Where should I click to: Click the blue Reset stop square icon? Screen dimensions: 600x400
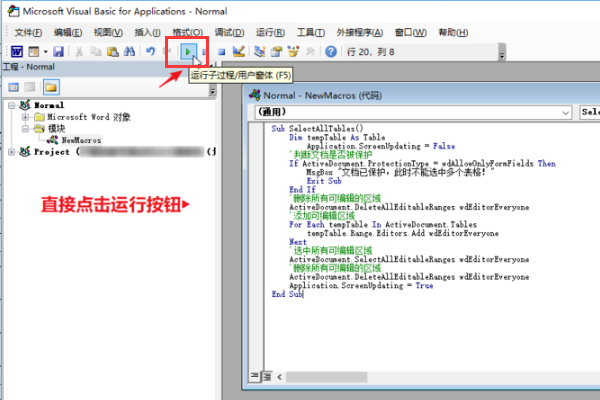click(x=221, y=52)
